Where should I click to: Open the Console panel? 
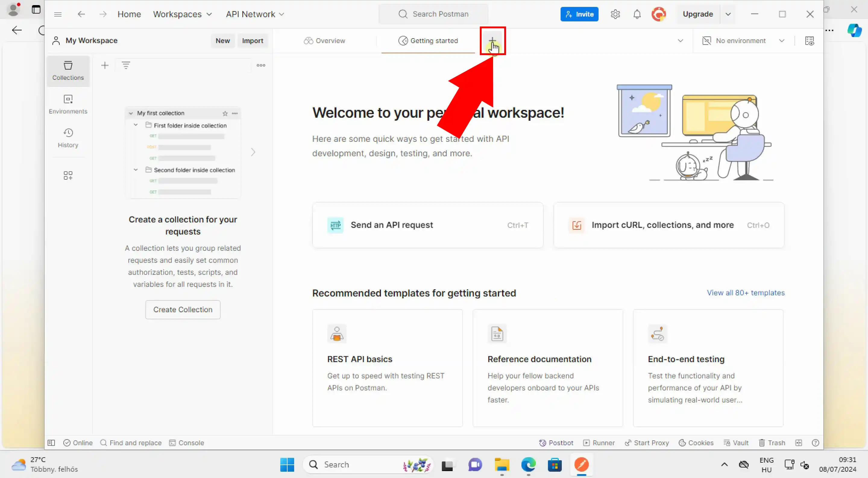[186, 442]
